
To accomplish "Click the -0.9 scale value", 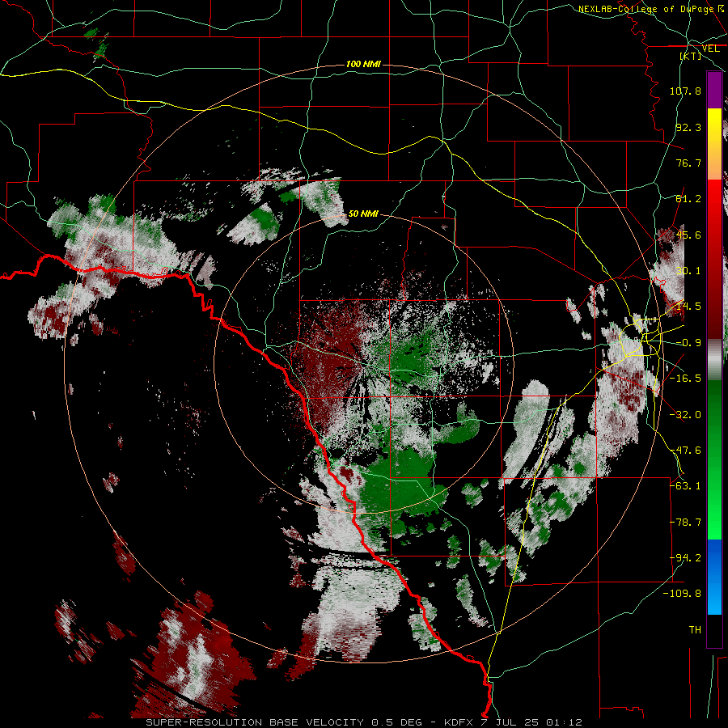I will point(688,343).
